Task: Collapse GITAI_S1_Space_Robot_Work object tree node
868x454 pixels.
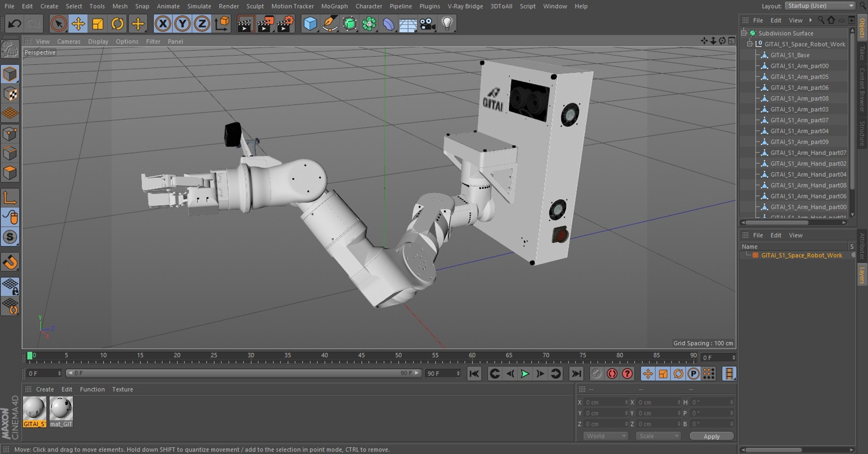Action: (x=750, y=44)
